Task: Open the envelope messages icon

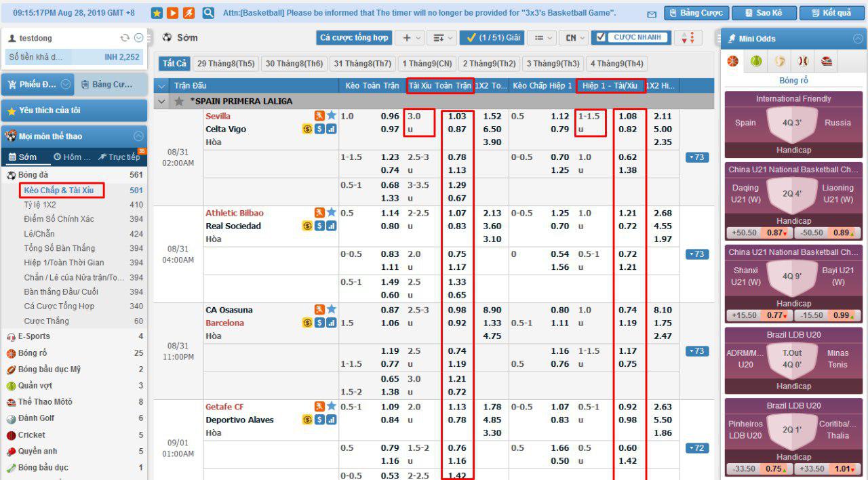Action: click(652, 14)
